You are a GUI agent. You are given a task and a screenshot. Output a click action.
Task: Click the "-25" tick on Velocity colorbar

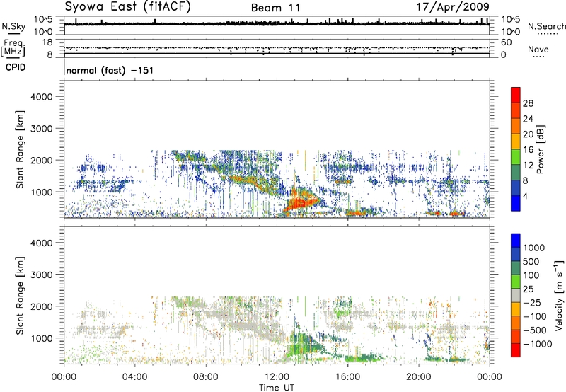(532, 302)
